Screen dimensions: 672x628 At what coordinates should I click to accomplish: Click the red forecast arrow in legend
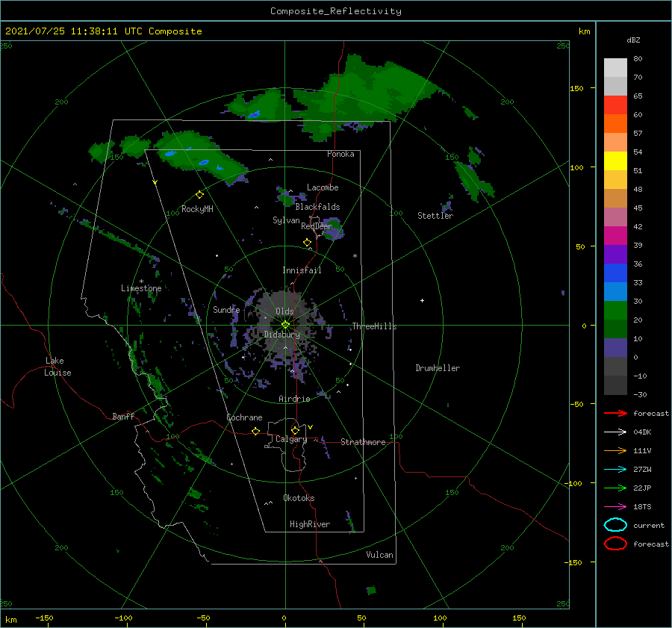[x=615, y=413]
